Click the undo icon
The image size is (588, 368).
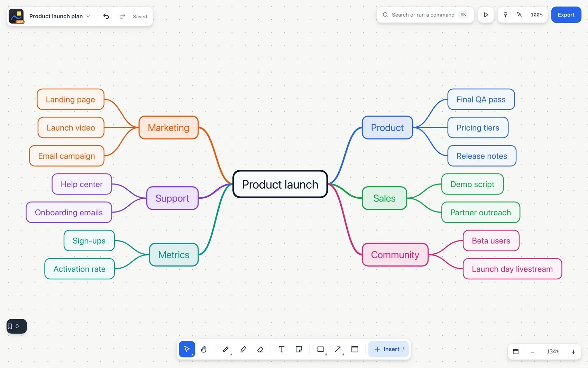point(106,16)
